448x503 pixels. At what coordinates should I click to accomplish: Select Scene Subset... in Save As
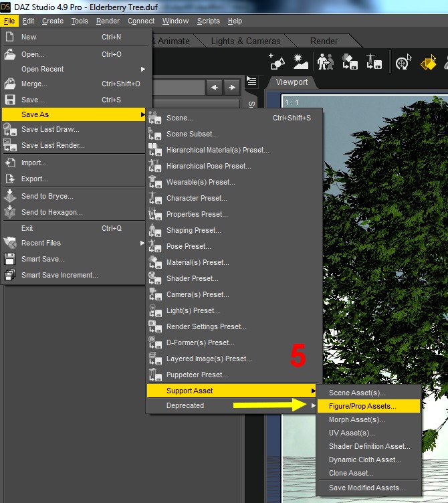[x=233, y=134]
